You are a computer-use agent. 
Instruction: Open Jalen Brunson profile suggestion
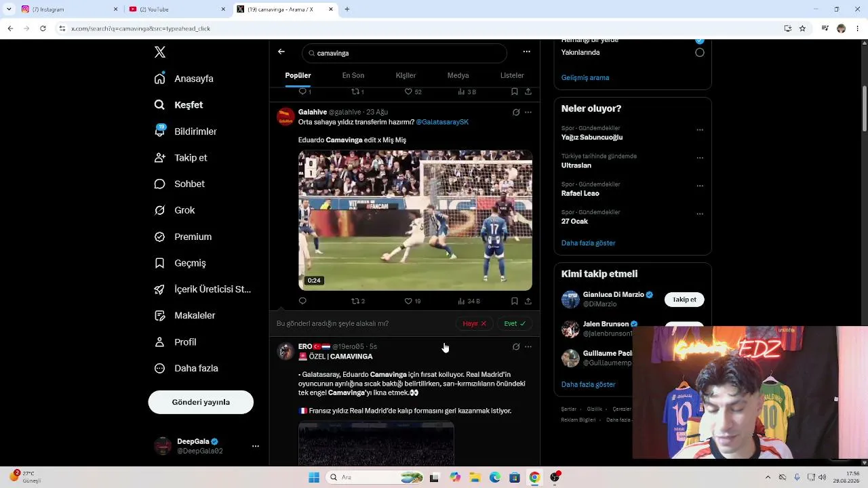[606, 324]
